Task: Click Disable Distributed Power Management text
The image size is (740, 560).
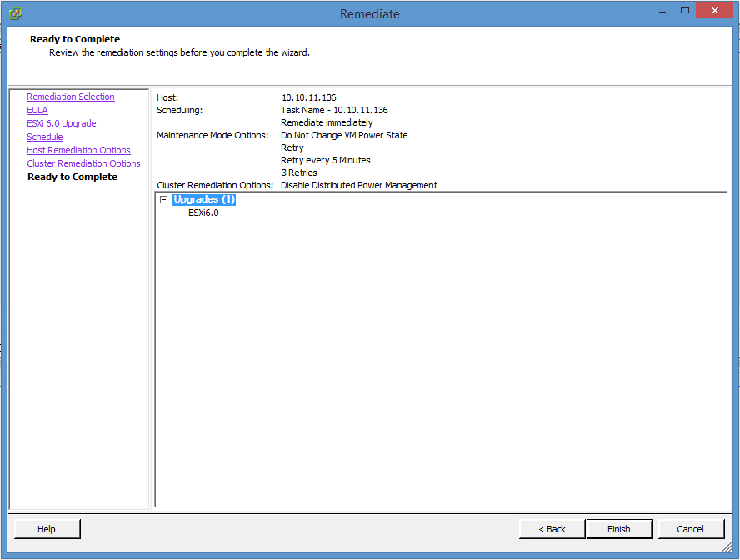Action: coord(358,185)
